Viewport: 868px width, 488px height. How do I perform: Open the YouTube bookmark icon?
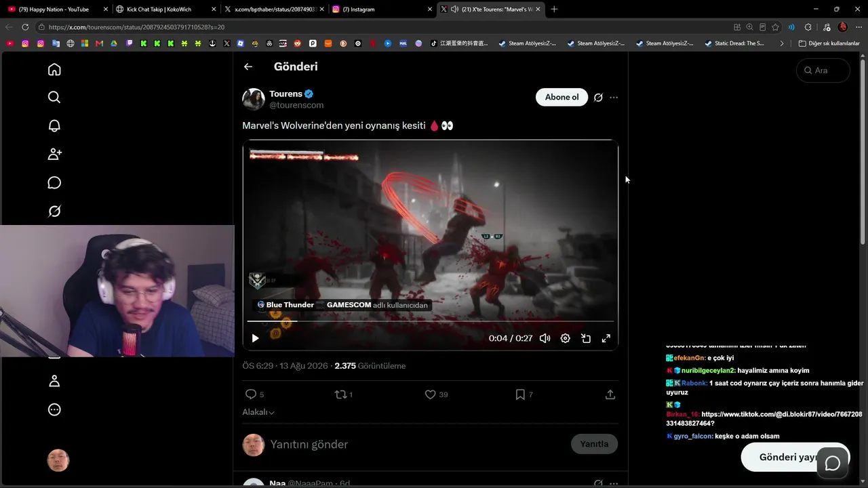click(x=9, y=43)
